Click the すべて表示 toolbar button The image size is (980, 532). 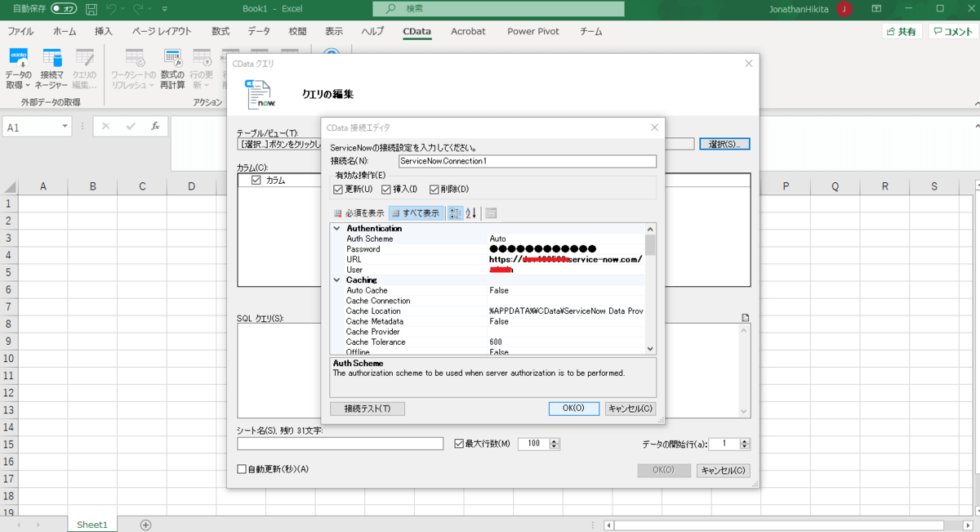point(416,213)
